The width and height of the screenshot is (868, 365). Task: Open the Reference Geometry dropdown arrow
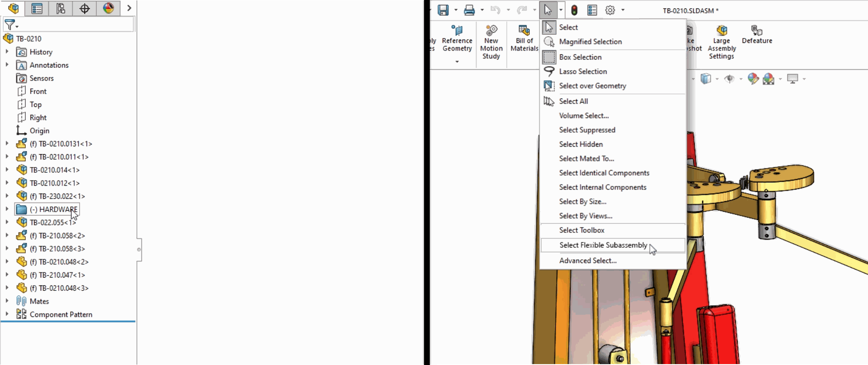click(x=457, y=62)
